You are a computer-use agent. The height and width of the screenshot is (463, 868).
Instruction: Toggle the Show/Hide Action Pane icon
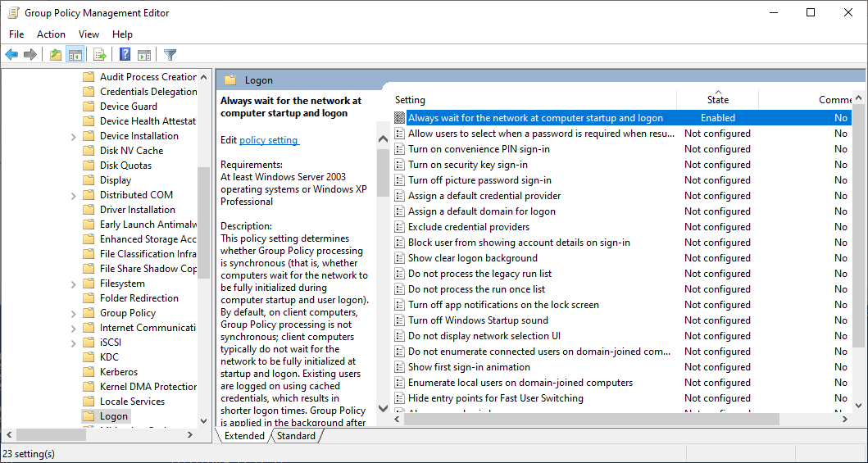(144, 55)
